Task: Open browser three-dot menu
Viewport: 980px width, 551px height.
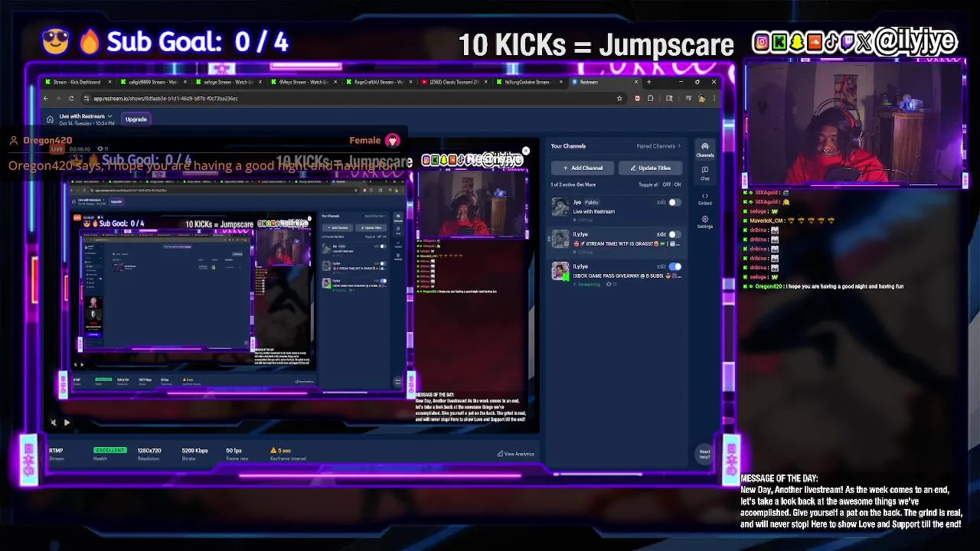Action: (714, 98)
